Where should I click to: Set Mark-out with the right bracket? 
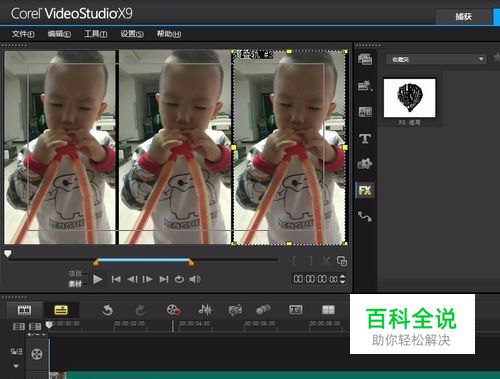point(310,261)
